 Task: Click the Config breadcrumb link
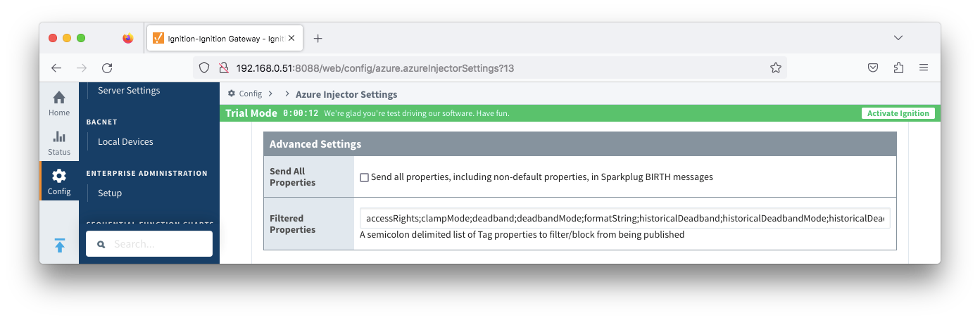click(x=250, y=94)
